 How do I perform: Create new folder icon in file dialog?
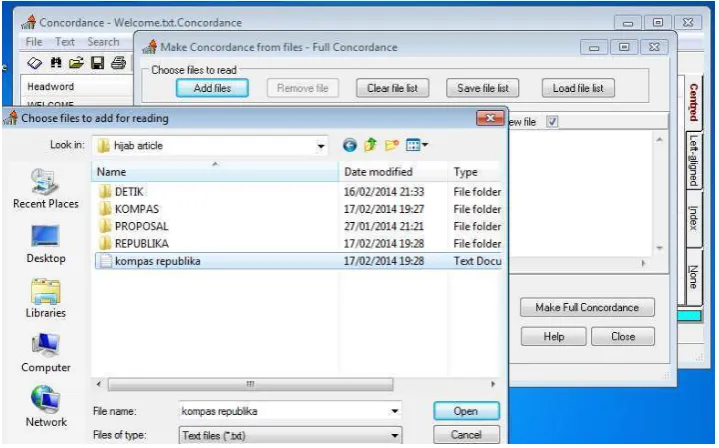392,145
